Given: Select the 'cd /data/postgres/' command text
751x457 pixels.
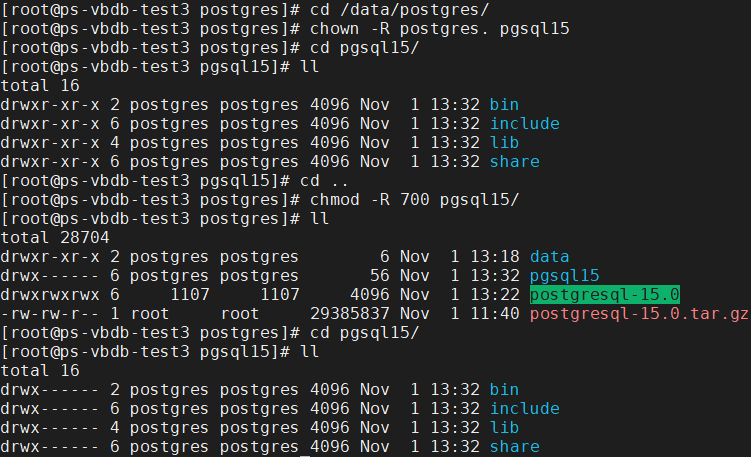Looking at the screenshot, I should [399, 10].
